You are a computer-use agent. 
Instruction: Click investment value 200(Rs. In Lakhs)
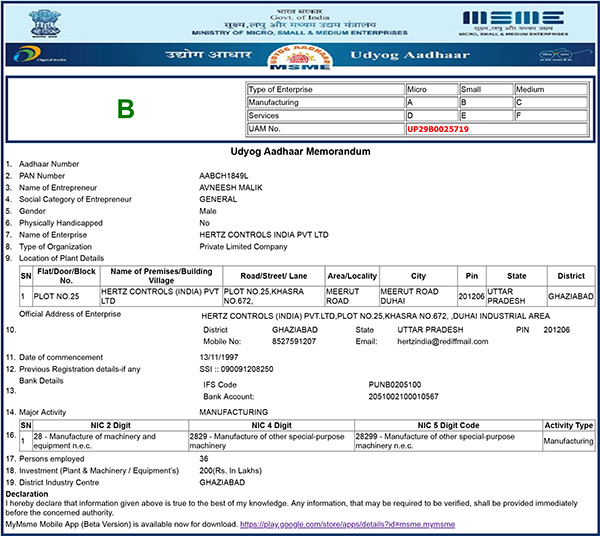pos(230,471)
